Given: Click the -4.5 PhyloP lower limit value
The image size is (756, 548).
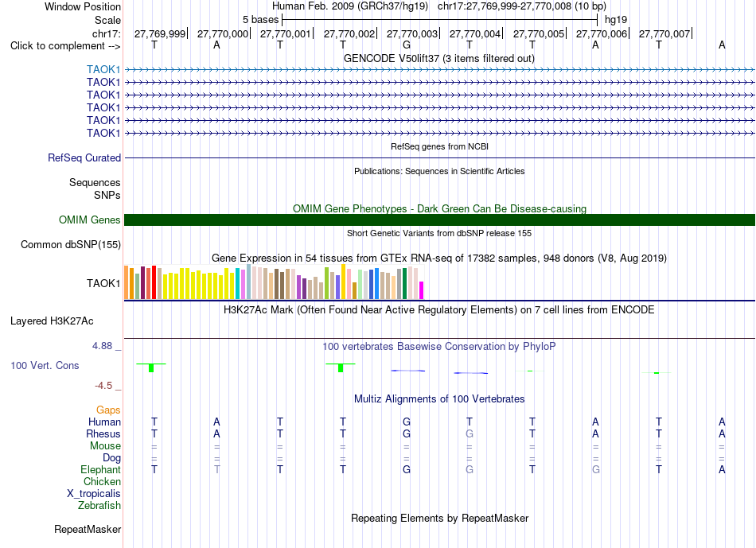Looking at the screenshot, I should (x=103, y=385).
